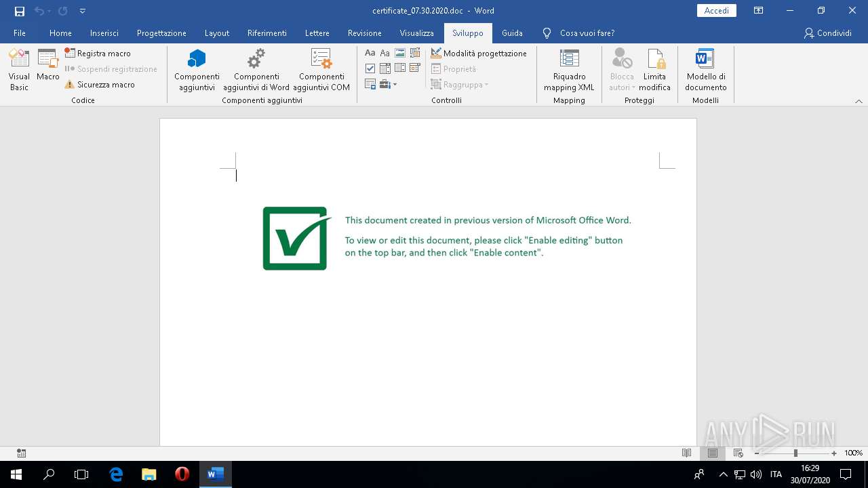The height and width of the screenshot is (488, 868).
Task: Click zoom out minus button
Action: tap(757, 453)
